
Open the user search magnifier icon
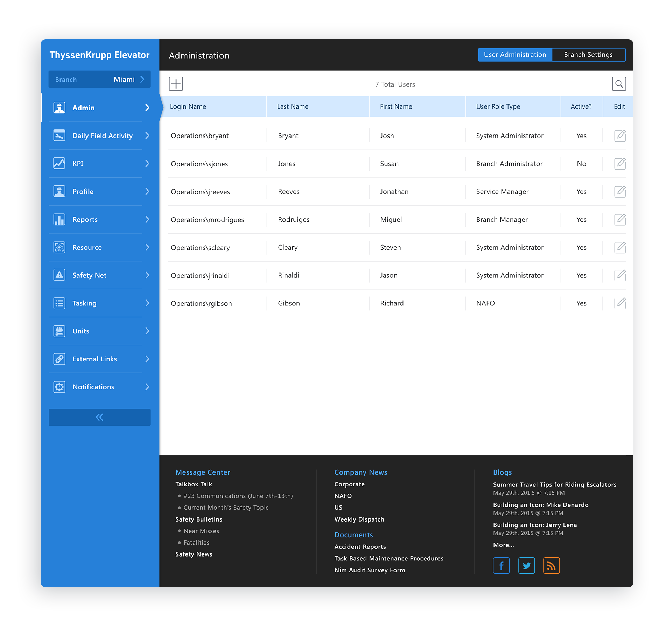click(619, 84)
